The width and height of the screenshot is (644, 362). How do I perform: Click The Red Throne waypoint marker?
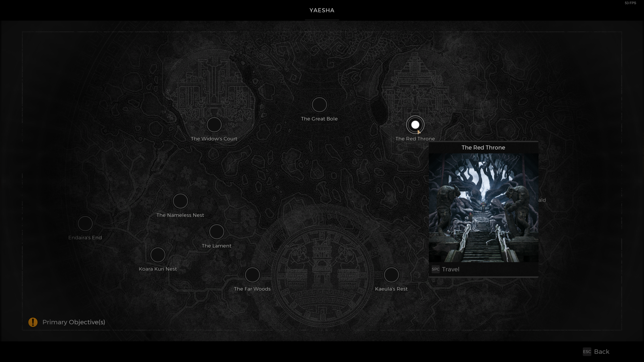pos(415,125)
